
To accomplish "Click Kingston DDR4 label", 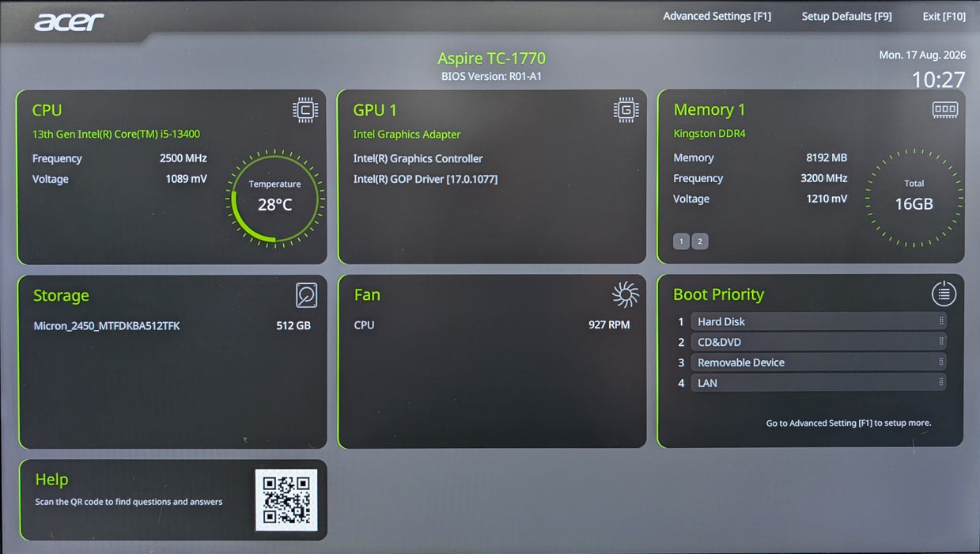I will pyautogui.click(x=709, y=134).
